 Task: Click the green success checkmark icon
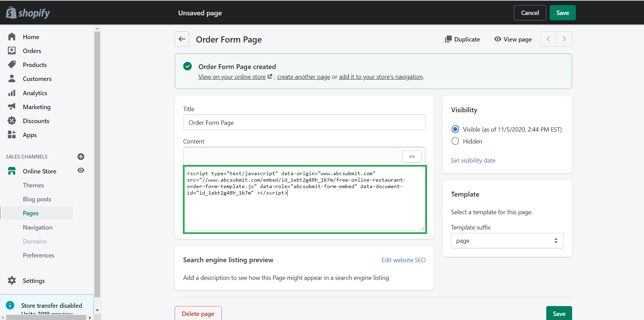point(187,66)
